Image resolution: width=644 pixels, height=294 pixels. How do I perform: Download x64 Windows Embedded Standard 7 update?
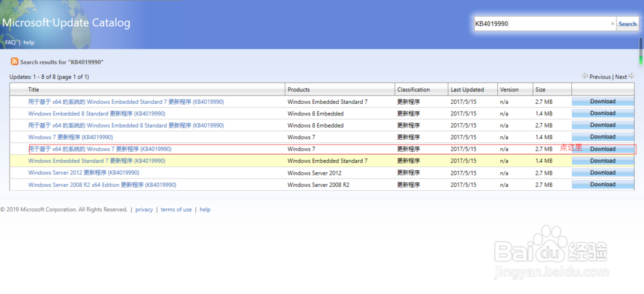tap(603, 102)
